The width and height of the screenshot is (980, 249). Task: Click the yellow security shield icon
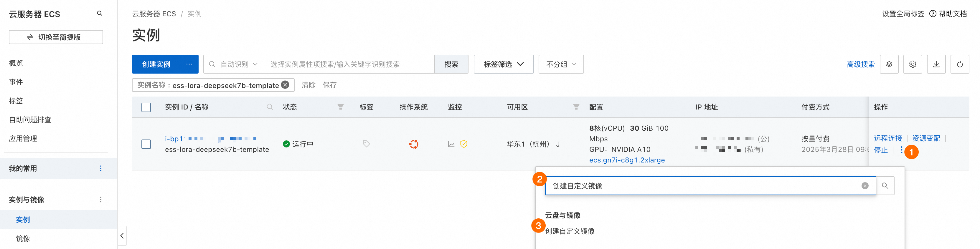click(x=463, y=144)
